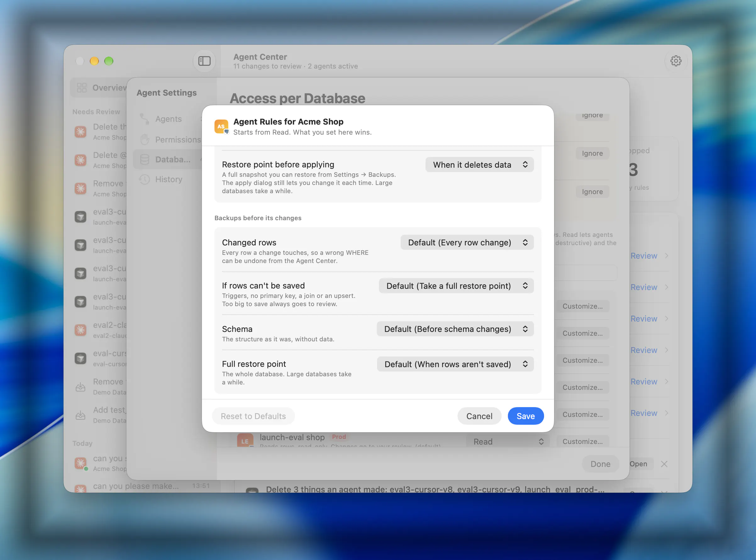The image size is (756, 560).
Task: Click the Done button in Agent Settings
Action: (x=600, y=464)
